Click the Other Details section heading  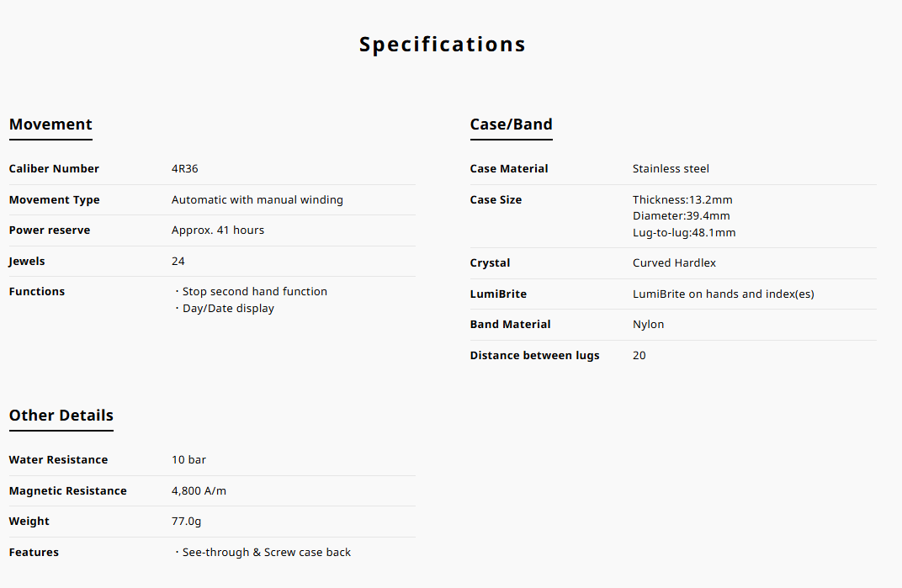click(x=61, y=416)
